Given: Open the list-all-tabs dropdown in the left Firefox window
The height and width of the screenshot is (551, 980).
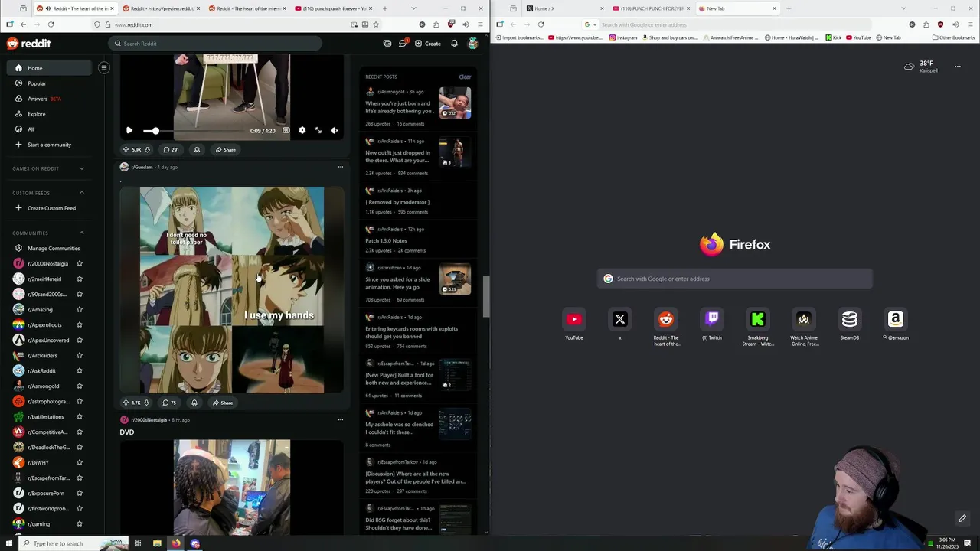Looking at the screenshot, I should 413,8.
